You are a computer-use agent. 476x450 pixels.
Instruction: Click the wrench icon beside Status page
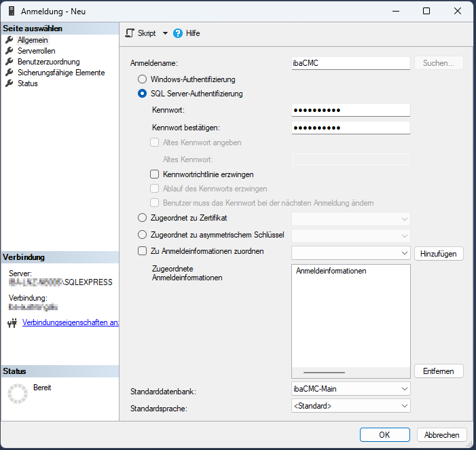coord(10,83)
